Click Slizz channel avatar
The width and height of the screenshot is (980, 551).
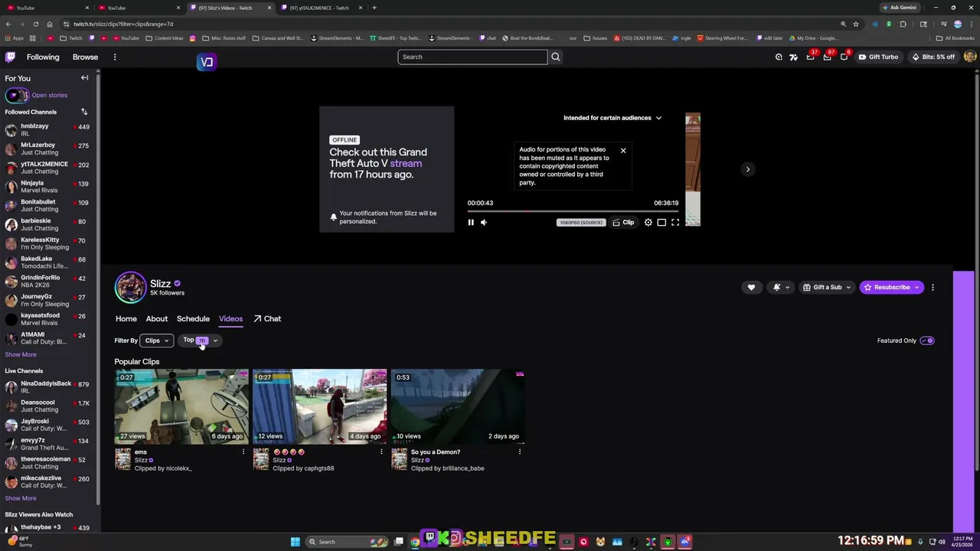coord(130,287)
